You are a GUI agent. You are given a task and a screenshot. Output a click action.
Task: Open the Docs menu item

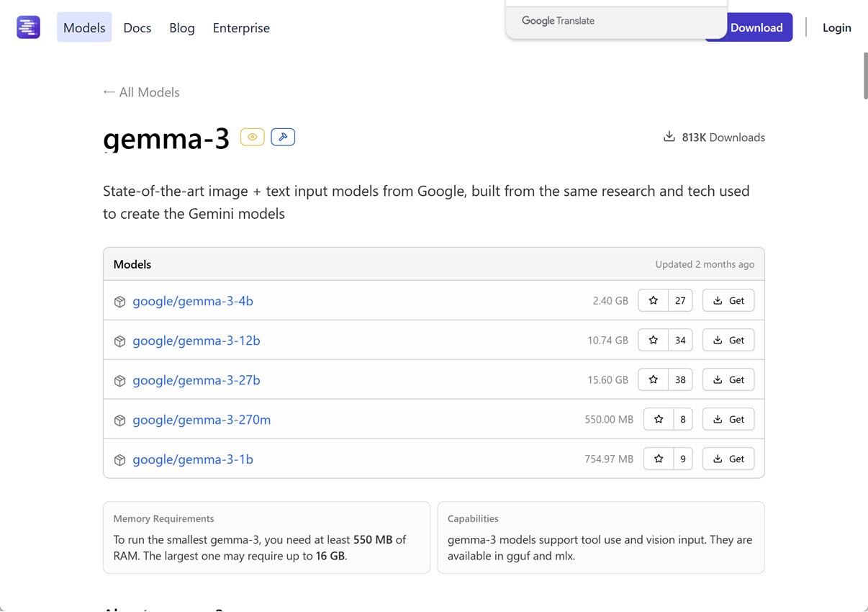(x=137, y=28)
